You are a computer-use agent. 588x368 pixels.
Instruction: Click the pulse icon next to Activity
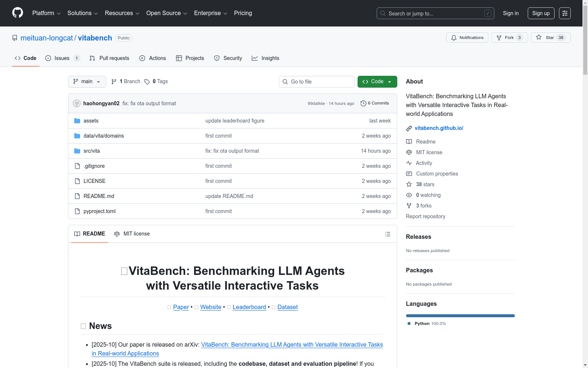409,163
